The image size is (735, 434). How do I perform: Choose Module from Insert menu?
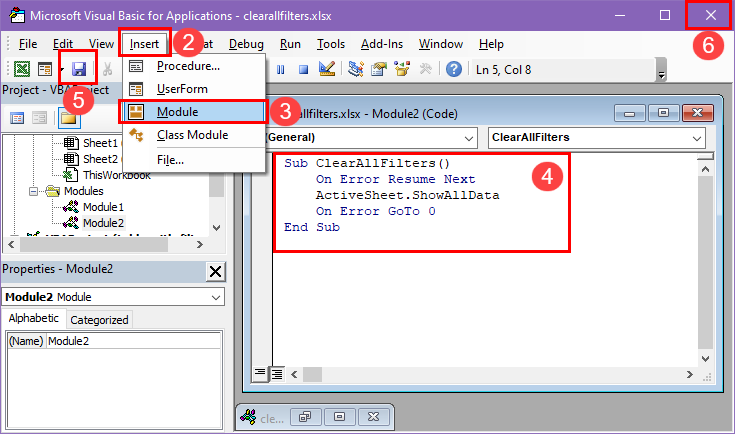[194, 112]
